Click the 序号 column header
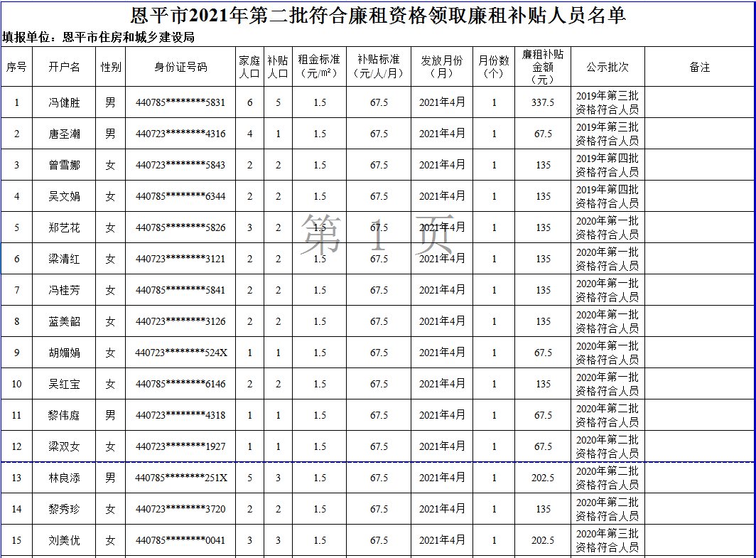This screenshot has width=756, height=558. click(x=16, y=67)
